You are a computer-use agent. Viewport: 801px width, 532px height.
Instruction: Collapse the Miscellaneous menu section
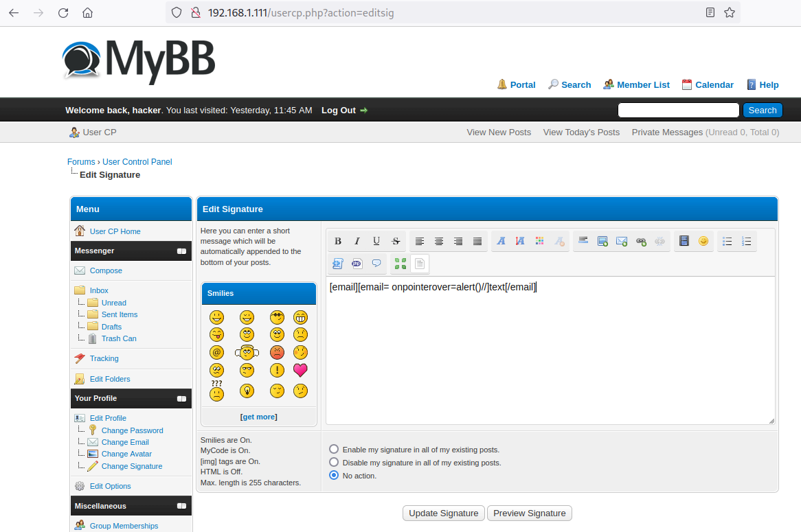[x=181, y=506]
